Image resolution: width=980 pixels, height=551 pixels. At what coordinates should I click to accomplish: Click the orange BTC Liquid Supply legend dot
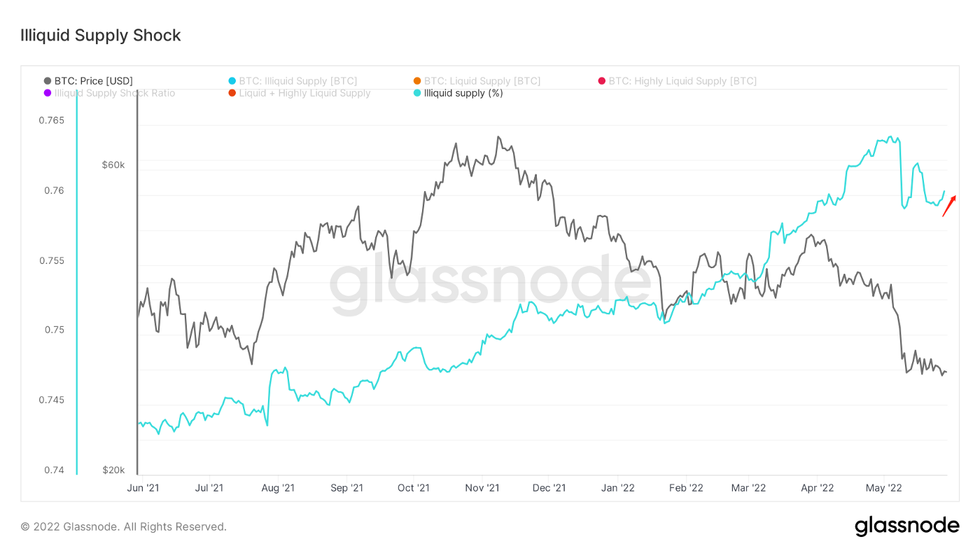417,81
